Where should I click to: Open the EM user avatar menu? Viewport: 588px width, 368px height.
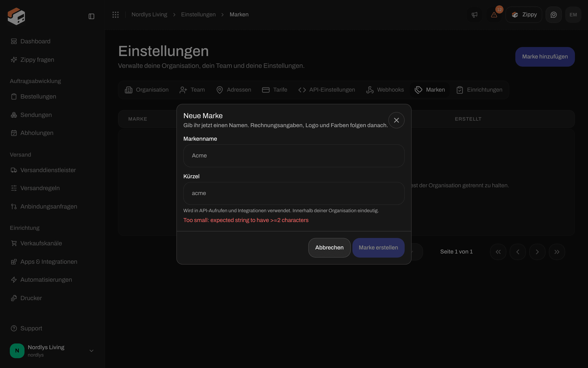573,15
